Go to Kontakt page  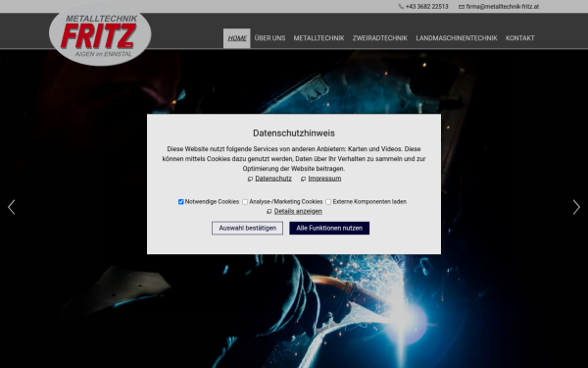pyautogui.click(x=520, y=38)
